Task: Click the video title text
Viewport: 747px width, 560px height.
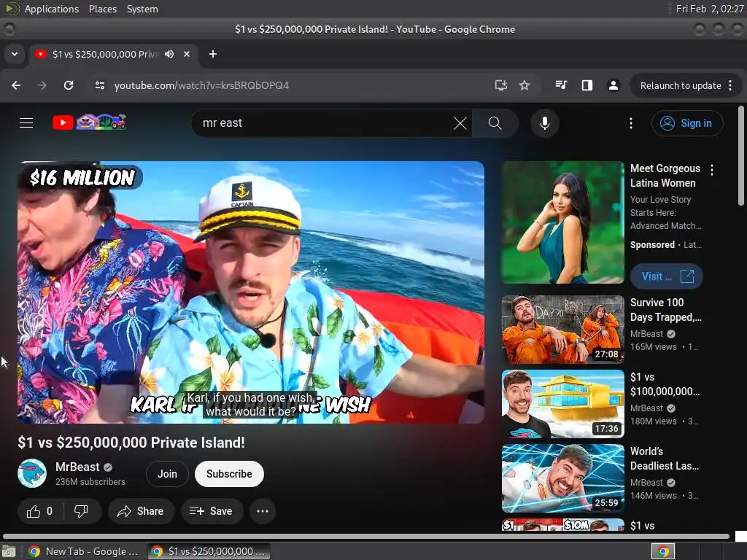Action: [131, 443]
